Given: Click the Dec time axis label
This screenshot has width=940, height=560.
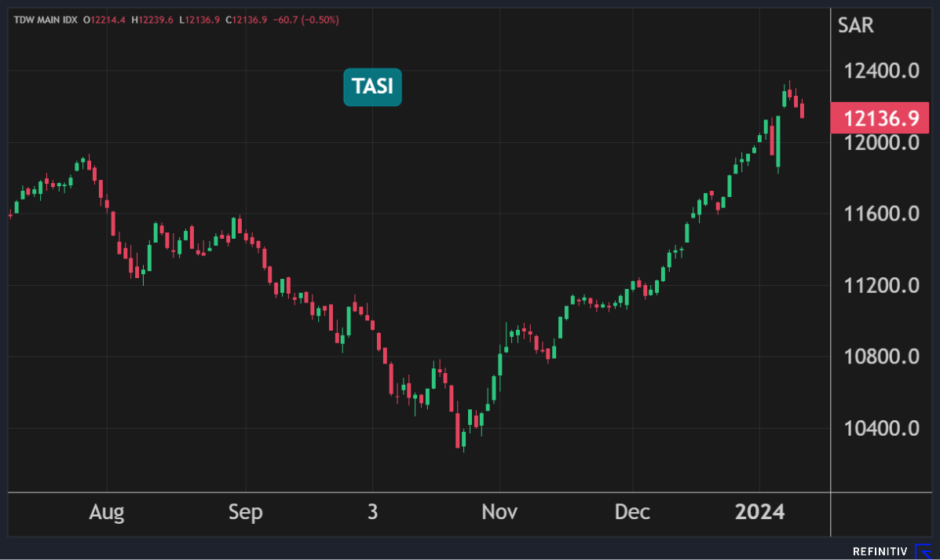Looking at the screenshot, I should tap(632, 513).
